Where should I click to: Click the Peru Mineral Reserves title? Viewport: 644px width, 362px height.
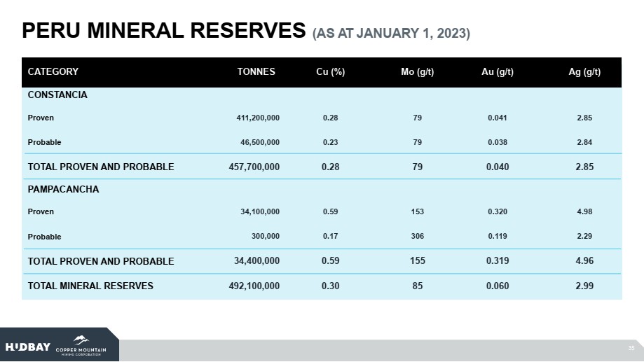coord(164,31)
